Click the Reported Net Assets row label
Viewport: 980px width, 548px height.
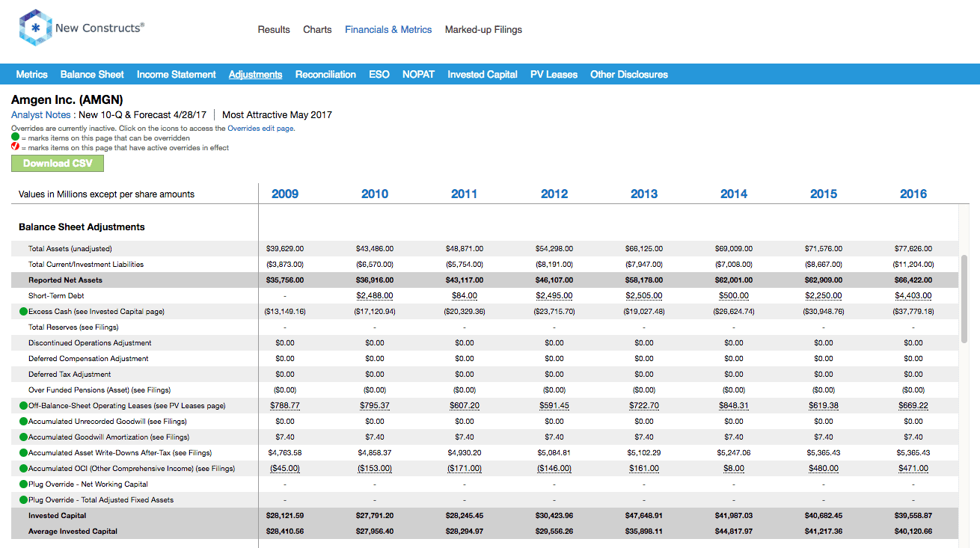pyautogui.click(x=65, y=280)
